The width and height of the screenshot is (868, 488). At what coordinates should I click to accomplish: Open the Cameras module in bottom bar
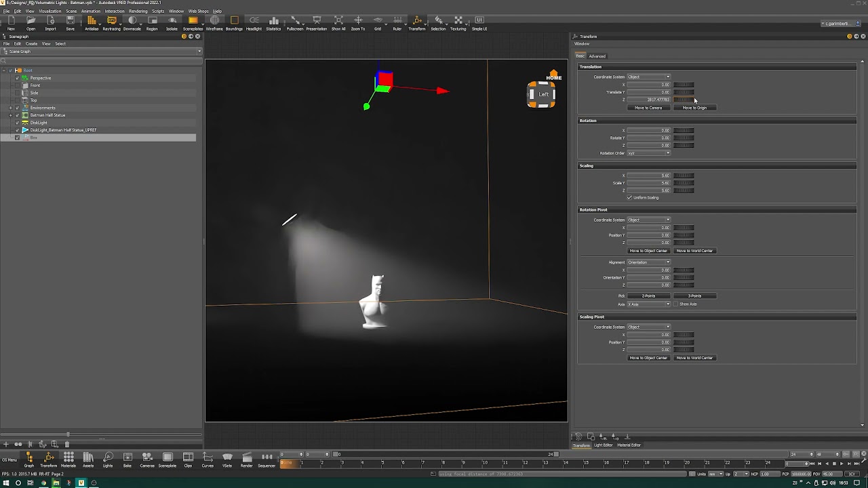(147, 460)
